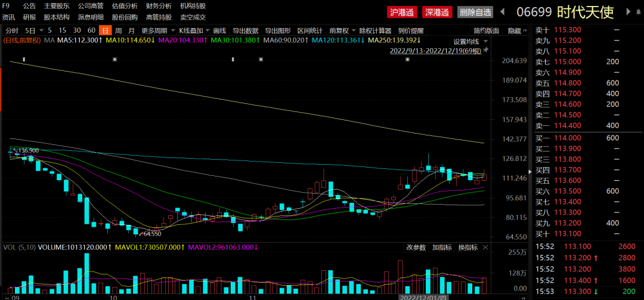Switch to daily K-line period 日
The image size is (644, 300).
pos(105,30)
